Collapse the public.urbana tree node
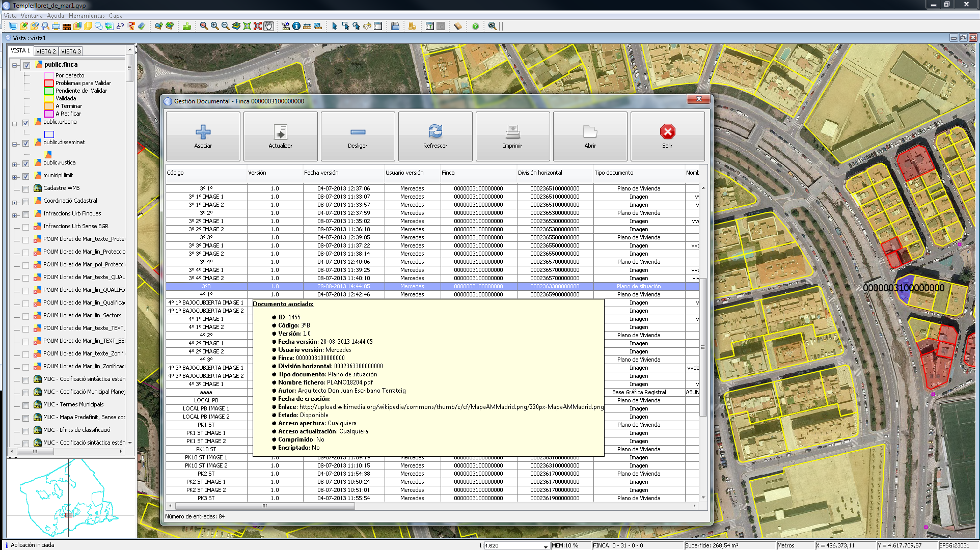Image resolution: width=980 pixels, height=550 pixels. point(15,123)
